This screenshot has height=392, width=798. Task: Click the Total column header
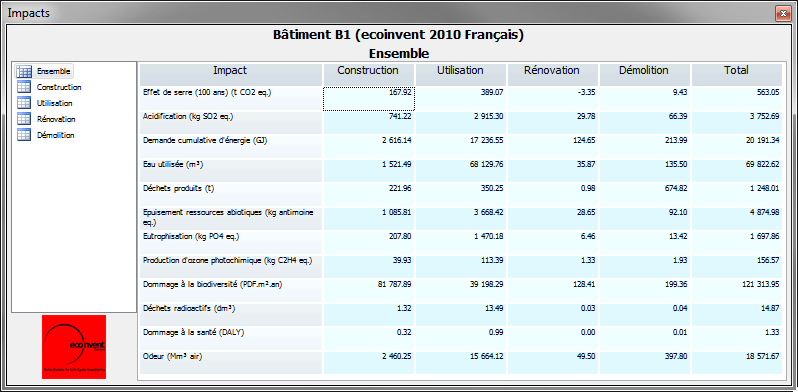[736, 74]
